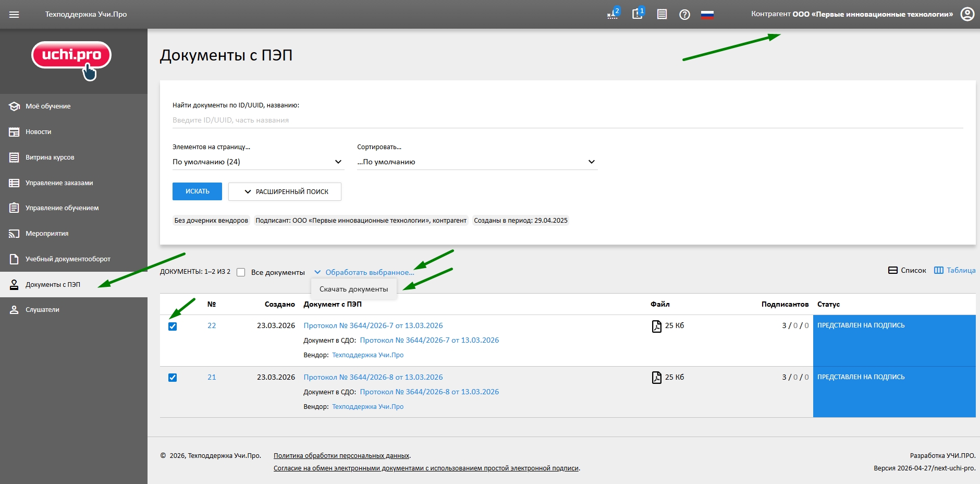Image resolution: width=980 pixels, height=484 pixels.
Task: Click the ID/UUID search input field
Action: click(x=567, y=120)
